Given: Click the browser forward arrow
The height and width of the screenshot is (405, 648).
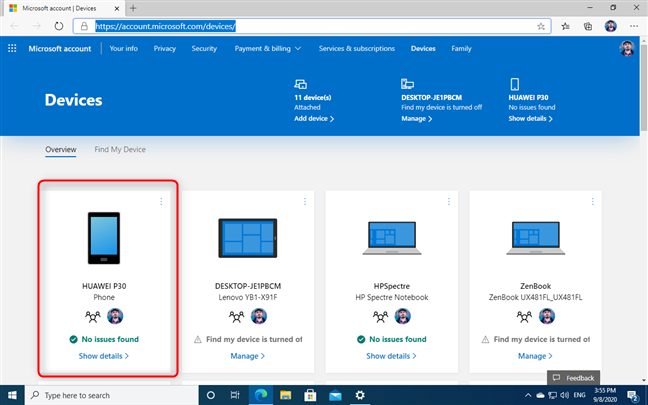Looking at the screenshot, I should tap(37, 26).
